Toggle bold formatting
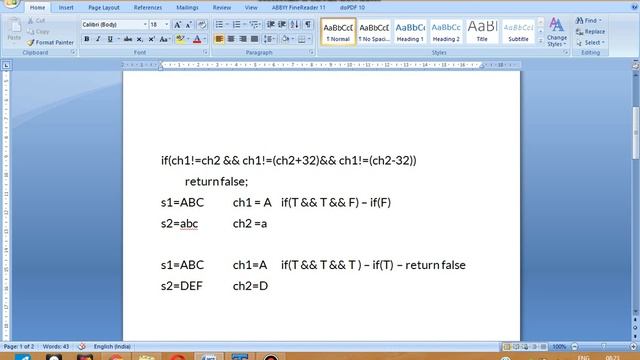Screen dimensions: 640x360 tap(87, 39)
